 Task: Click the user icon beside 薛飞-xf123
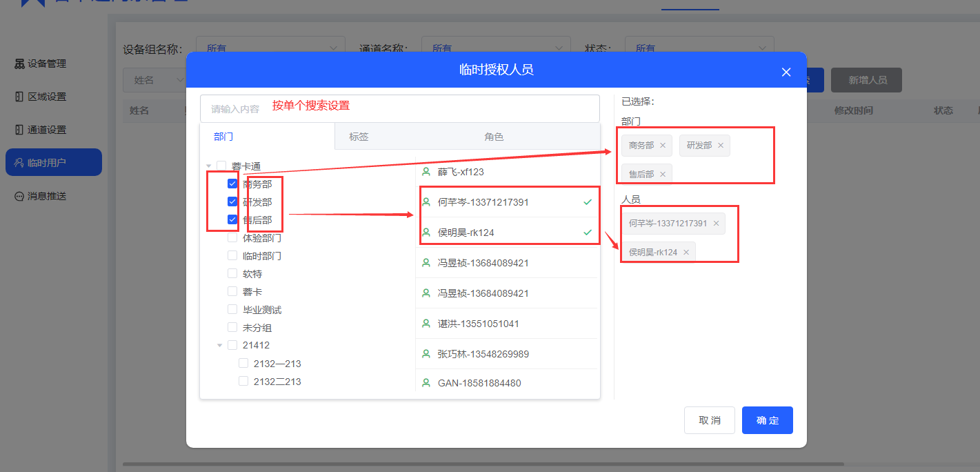coord(426,172)
